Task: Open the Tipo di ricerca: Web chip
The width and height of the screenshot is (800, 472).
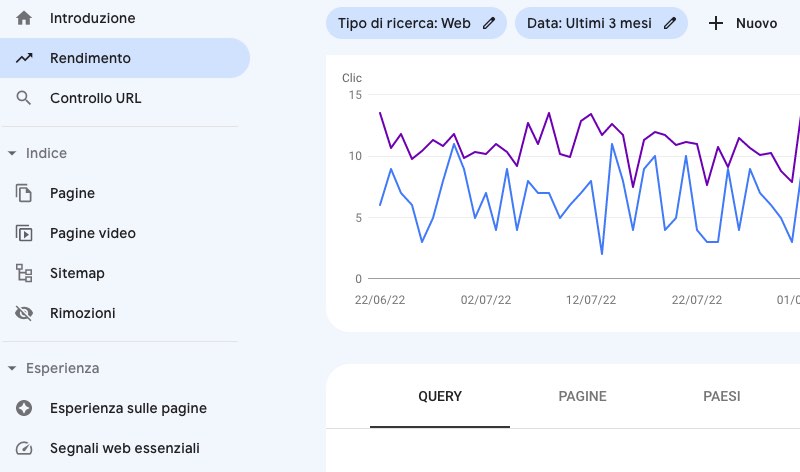Action: [x=404, y=23]
